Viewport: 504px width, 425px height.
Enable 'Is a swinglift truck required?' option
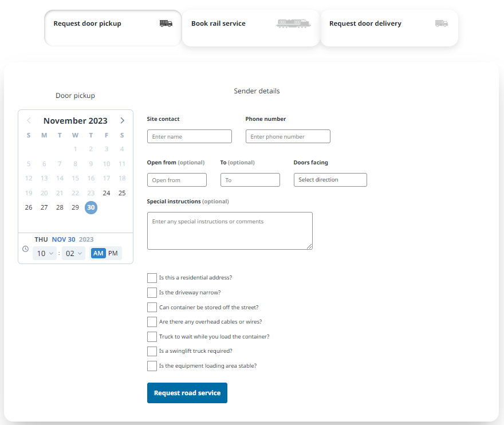(152, 351)
